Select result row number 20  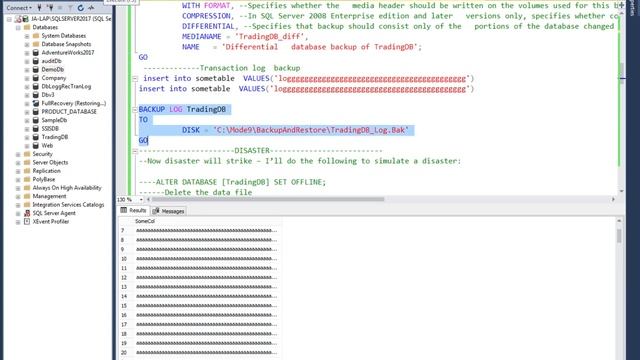click(x=124, y=353)
